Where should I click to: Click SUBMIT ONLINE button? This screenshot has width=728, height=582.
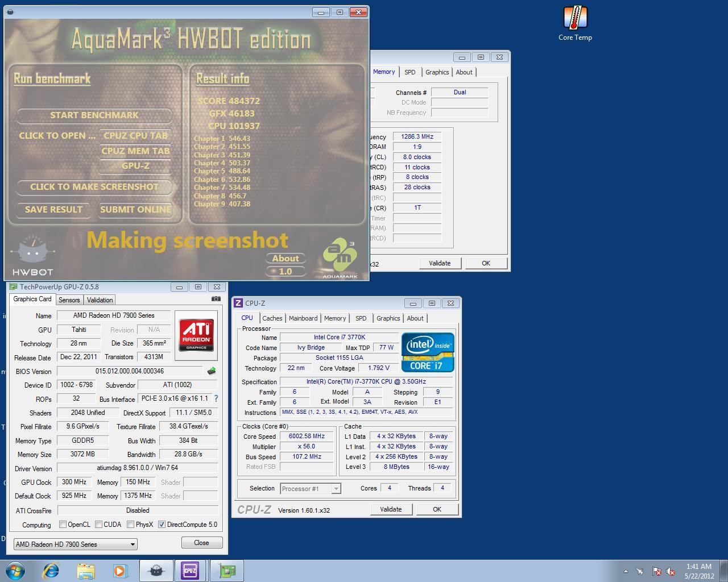point(135,210)
